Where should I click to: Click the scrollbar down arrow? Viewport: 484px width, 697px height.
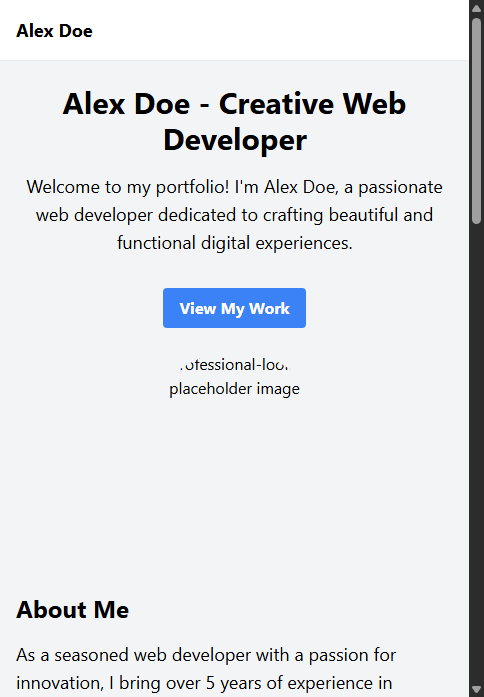(x=476, y=689)
